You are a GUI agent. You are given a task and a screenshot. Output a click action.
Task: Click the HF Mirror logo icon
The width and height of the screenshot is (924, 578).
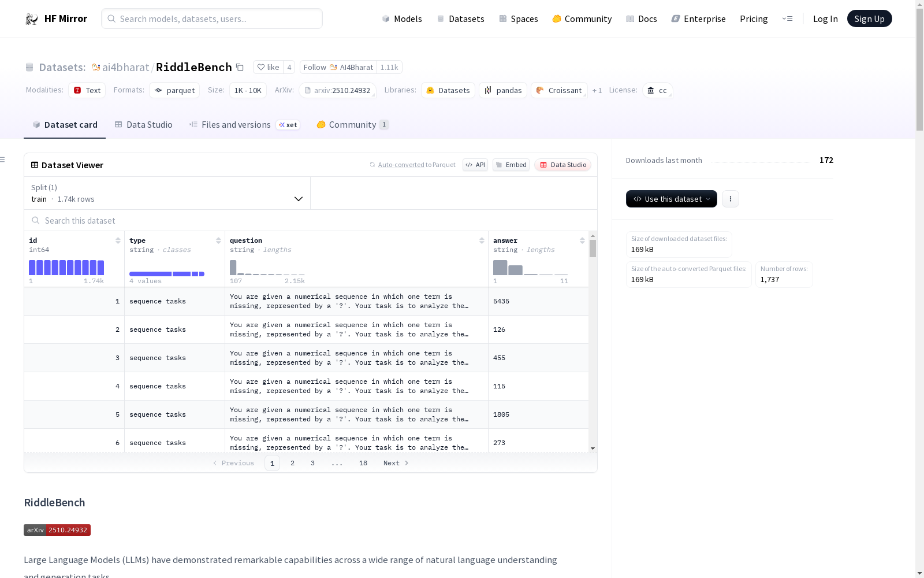pyautogui.click(x=31, y=18)
